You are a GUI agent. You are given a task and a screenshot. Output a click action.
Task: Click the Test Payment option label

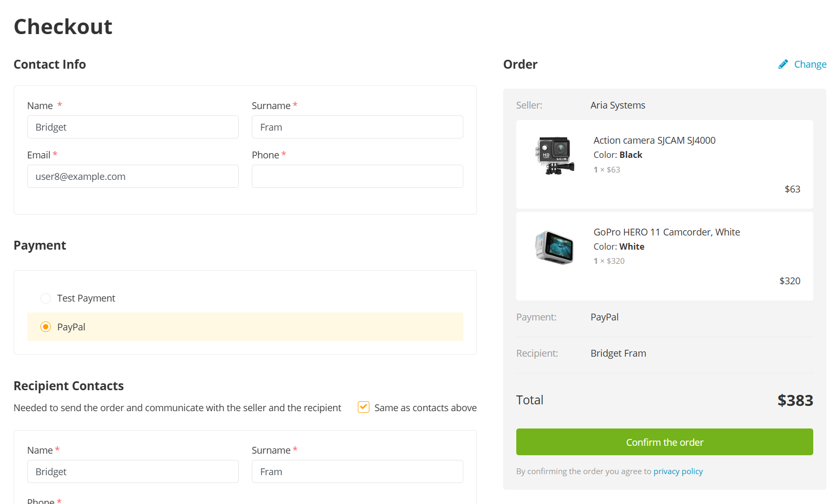click(86, 298)
